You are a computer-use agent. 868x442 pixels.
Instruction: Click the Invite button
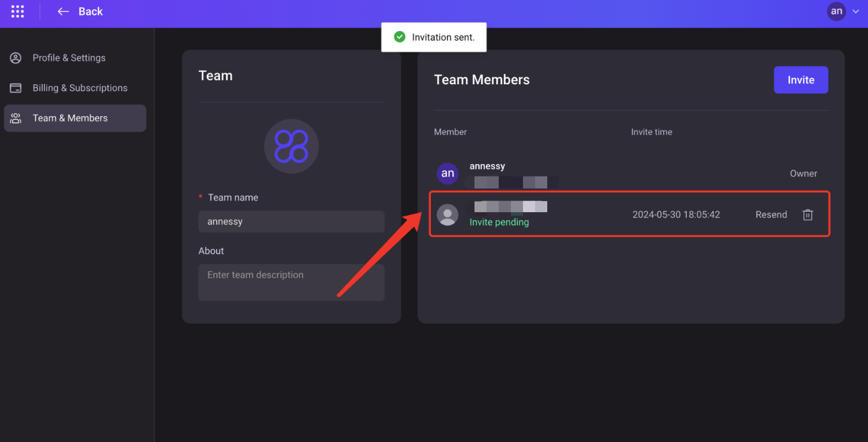pos(801,80)
